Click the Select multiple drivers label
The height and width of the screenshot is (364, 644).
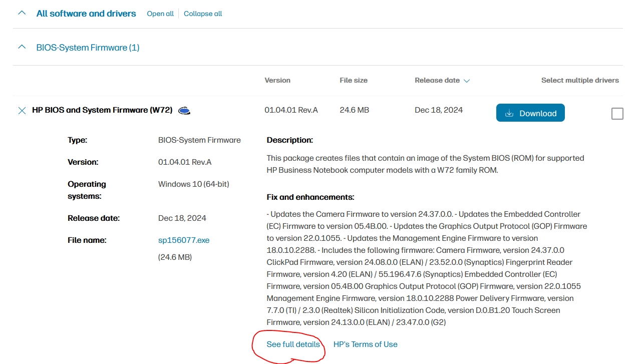click(580, 80)
